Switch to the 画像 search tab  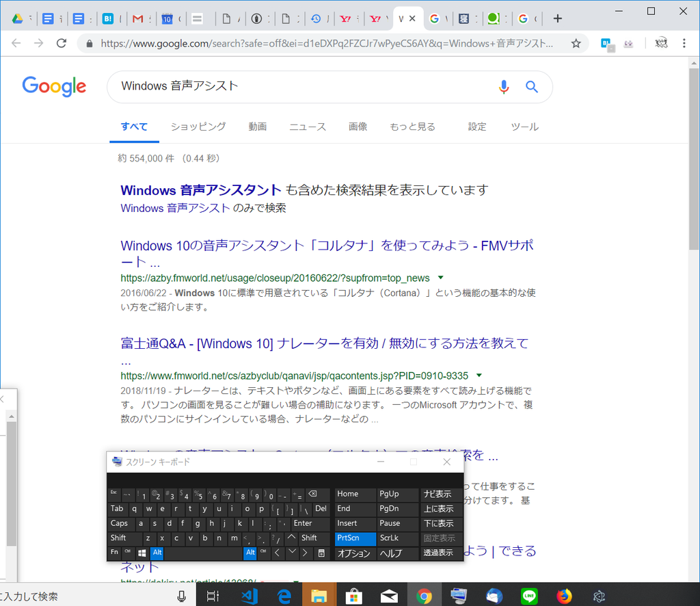tap(358, 127)
